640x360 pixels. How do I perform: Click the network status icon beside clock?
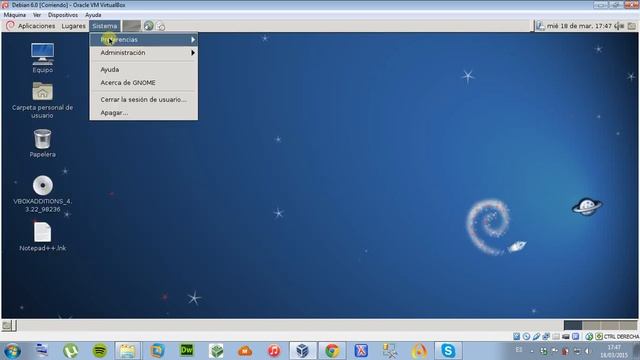coord(540,26)
